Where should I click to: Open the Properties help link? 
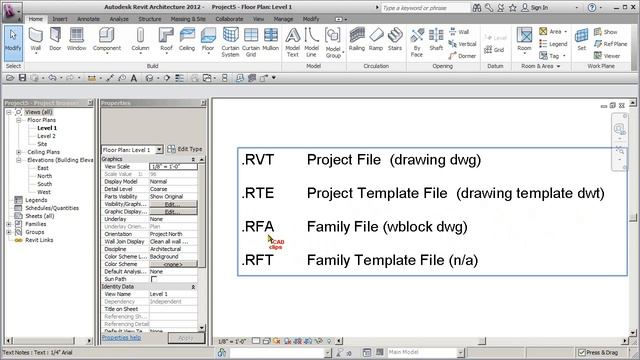click(121, 338)
